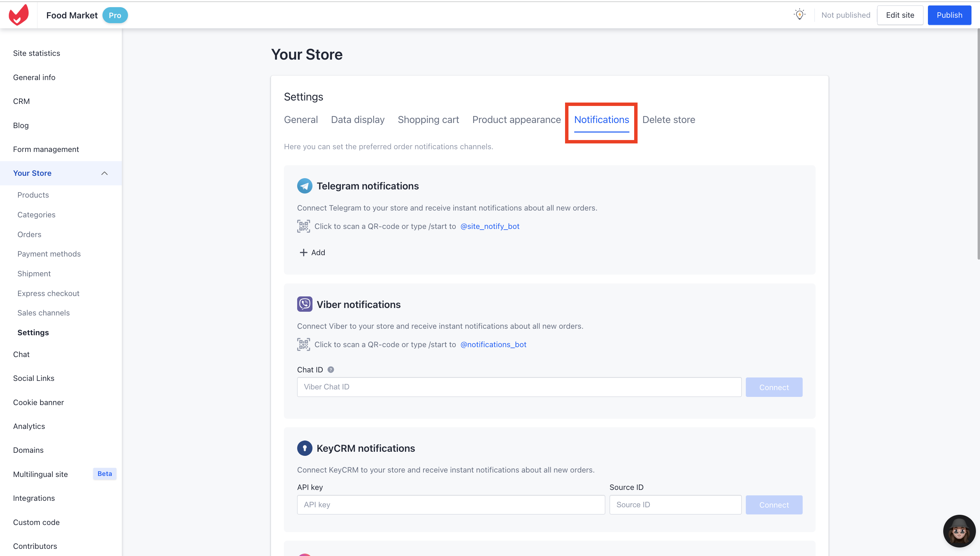The height and width of the screenshot is (556, 980).
Task: Click the Not published status text
Action: pos(845,15)
